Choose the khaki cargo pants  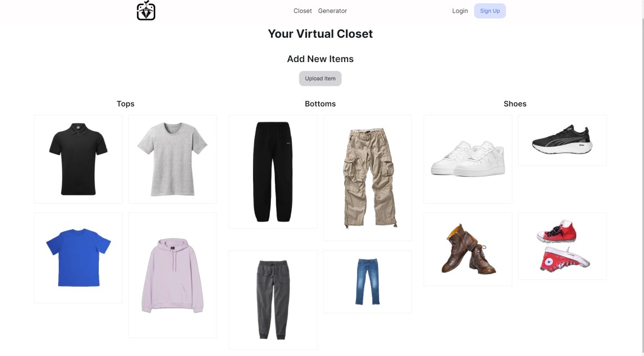(x=368, y=178)
